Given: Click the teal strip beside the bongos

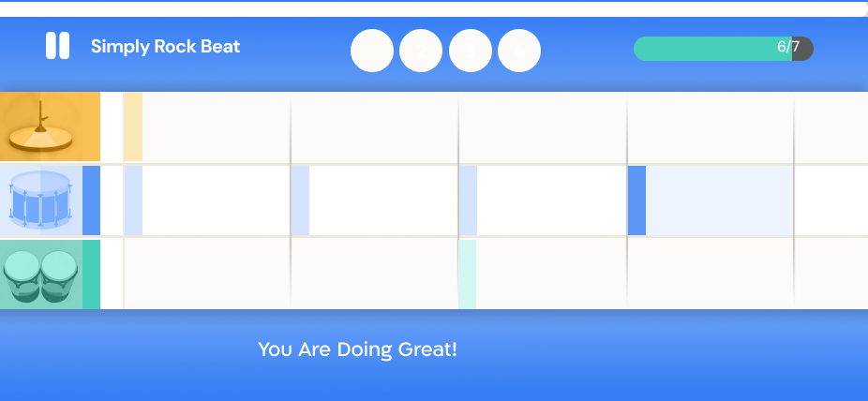Looking at the screenshot, I should pyautogui.click(x=91, y=275).
